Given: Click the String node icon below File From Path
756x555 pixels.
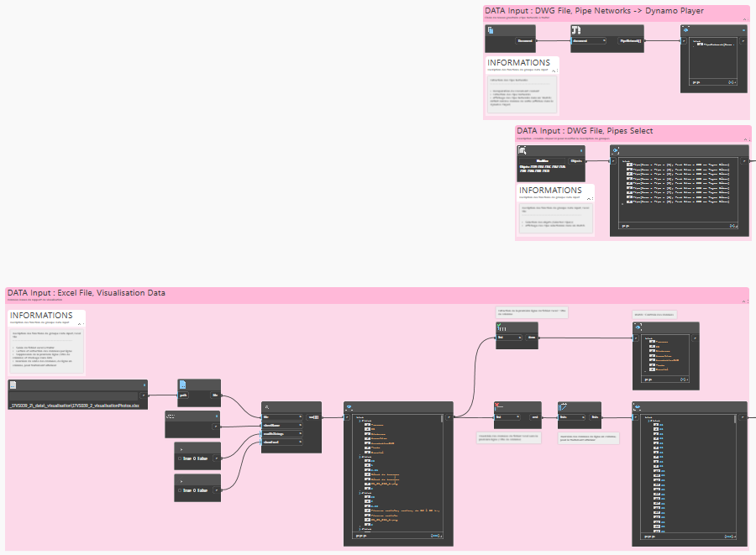Looking at the screenshot, I should [x=171, y=416].
